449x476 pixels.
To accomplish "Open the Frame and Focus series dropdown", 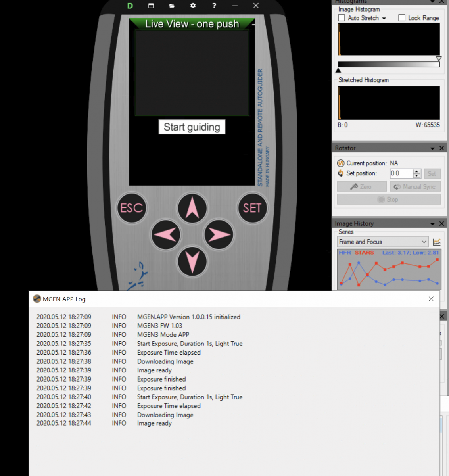I will tap(383, 242).
